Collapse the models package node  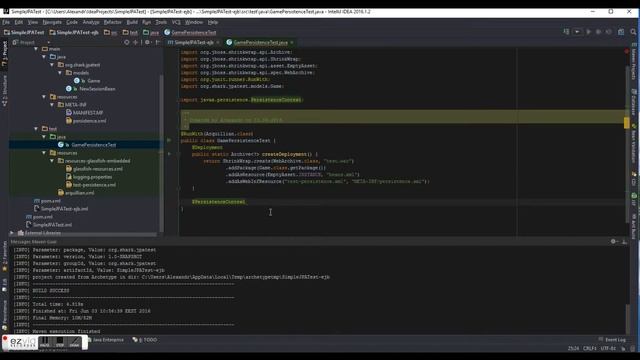click(60, 73)
